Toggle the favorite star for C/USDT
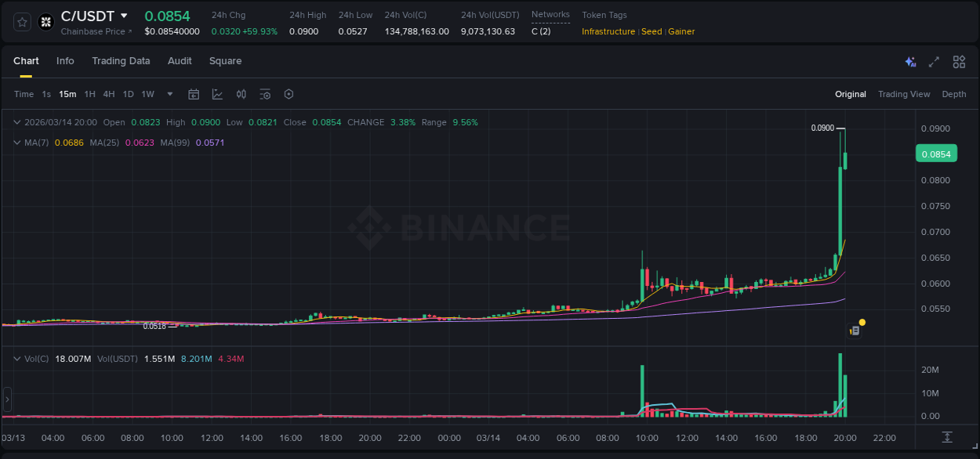This screenshot has width=980, height=459. pyautogui.click(x=22, y=22)
